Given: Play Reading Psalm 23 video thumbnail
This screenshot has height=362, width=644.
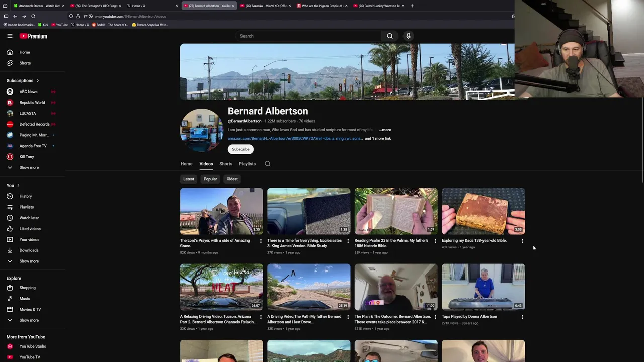Looking at the screenshot, I should click(x=396, y=211).
